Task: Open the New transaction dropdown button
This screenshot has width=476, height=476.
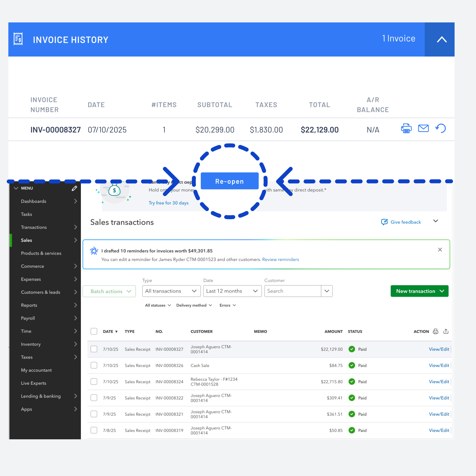Action: click(x=419, y=291)
